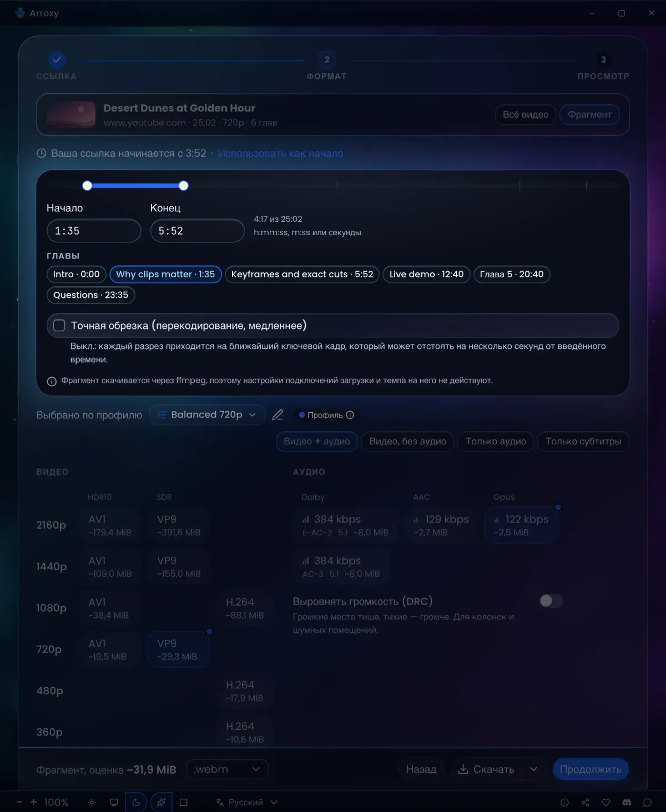Select the Фрагмент option
Viewport: 666px width, 812px height.
589,115
